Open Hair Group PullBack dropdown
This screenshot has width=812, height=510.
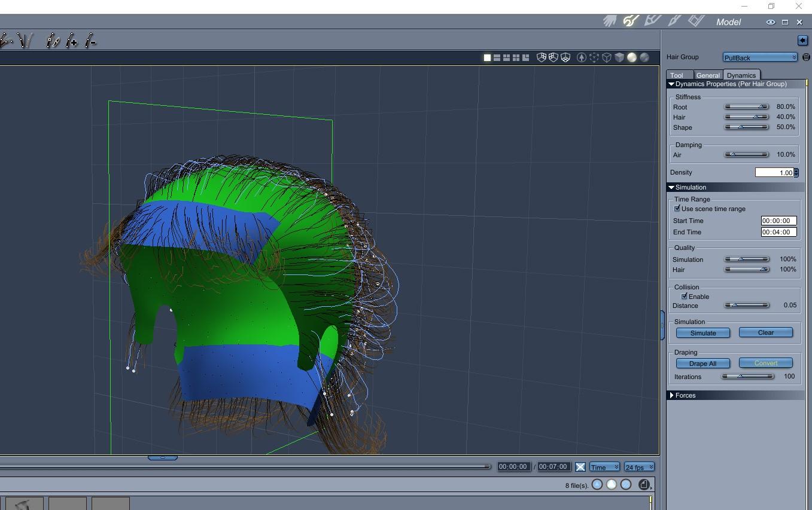tap(760, 57)
